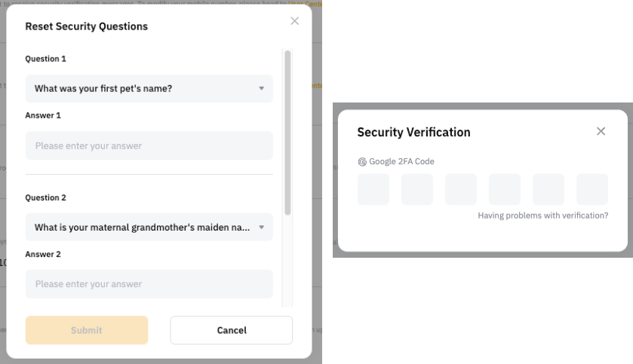The width and height of the screenshot is (633, 364).
Task: Click the Google 2FA icon
Action: (362, 161)
